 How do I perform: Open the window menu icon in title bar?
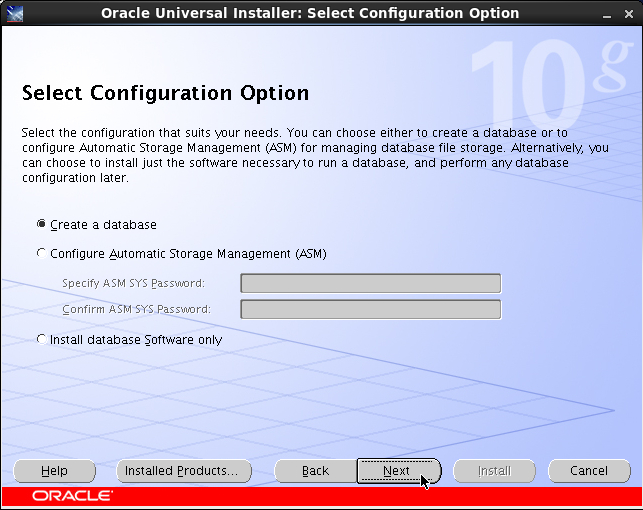15,14
